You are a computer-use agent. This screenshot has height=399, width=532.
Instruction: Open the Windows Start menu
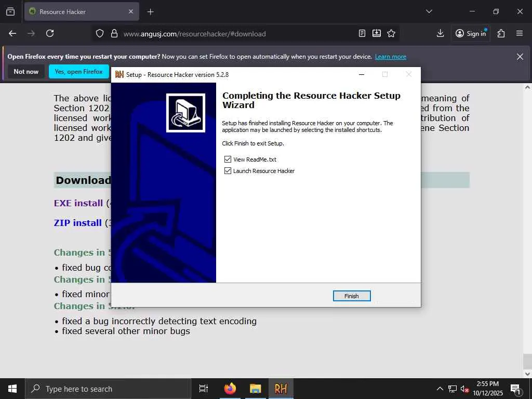pyautogui.click(x=12, y=389)
